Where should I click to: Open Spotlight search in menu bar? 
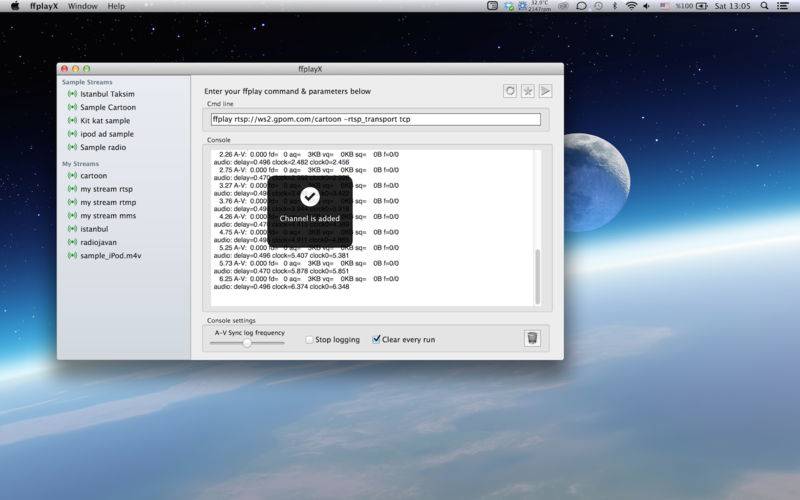point(764,6)
